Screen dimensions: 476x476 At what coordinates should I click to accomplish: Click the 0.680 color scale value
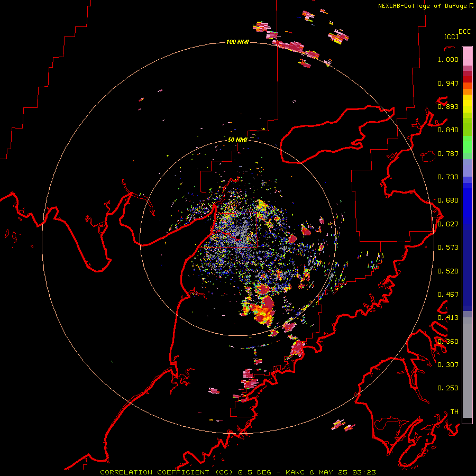pos(448,200)
